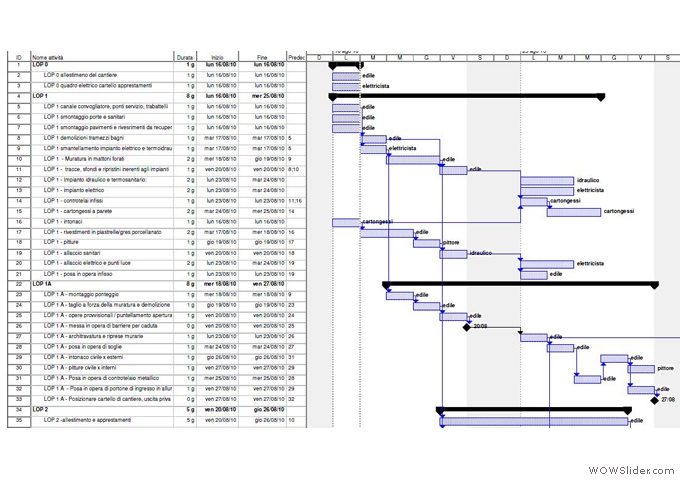Select task 'LOP 1 - cartongessi a parete'
The width and height of the screenshot is (680, 480).
tap(78, 211)
